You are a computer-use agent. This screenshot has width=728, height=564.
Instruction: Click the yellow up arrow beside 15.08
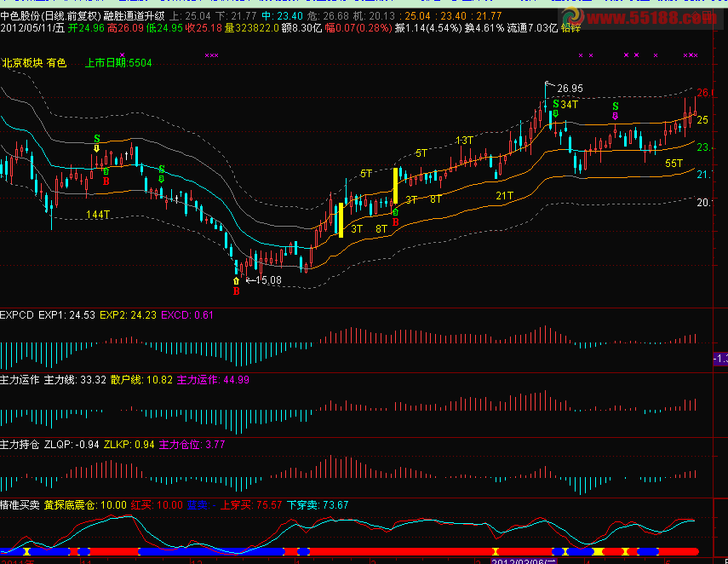(237, 280)
